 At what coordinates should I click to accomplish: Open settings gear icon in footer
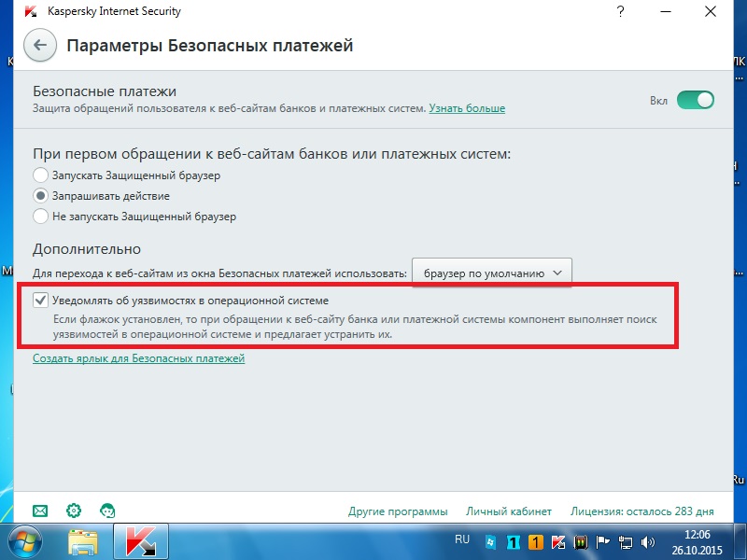click(x=74, y=511)
